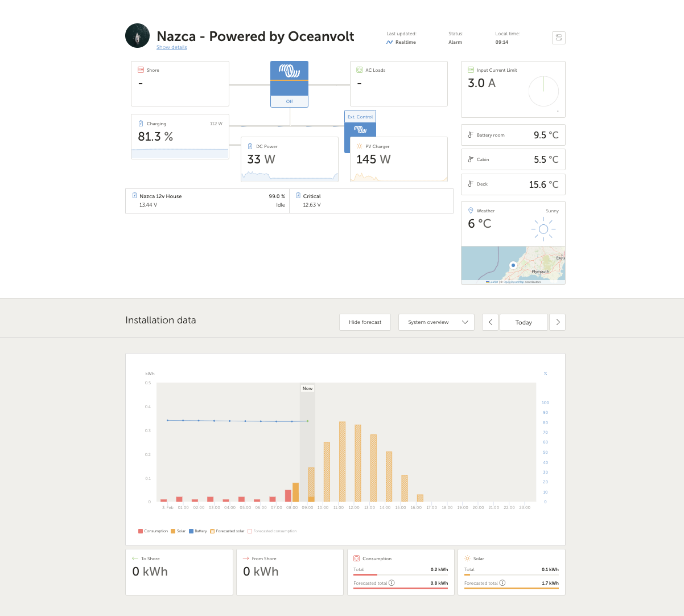Show info for Solar forecasted total

point(502,583)
